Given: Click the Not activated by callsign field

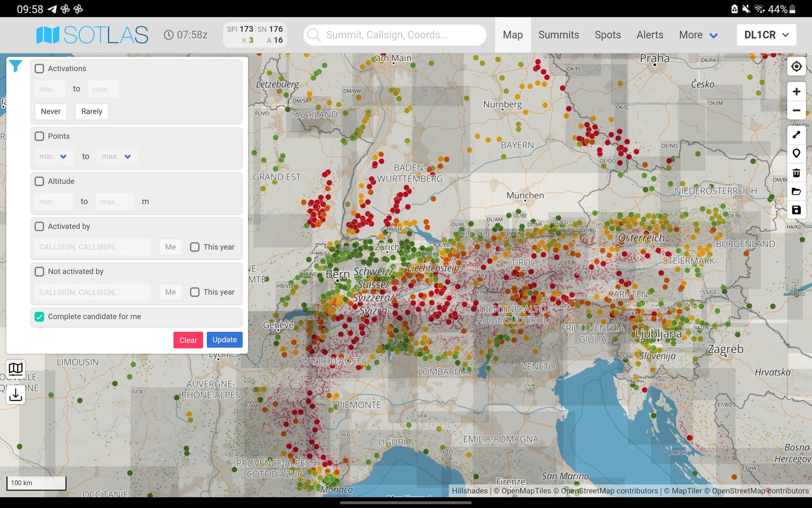Looking at the screenshot, I should [93, 292].
